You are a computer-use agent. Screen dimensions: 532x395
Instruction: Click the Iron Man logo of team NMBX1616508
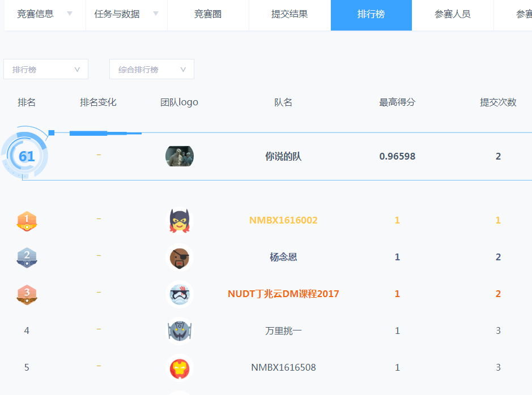180,367
